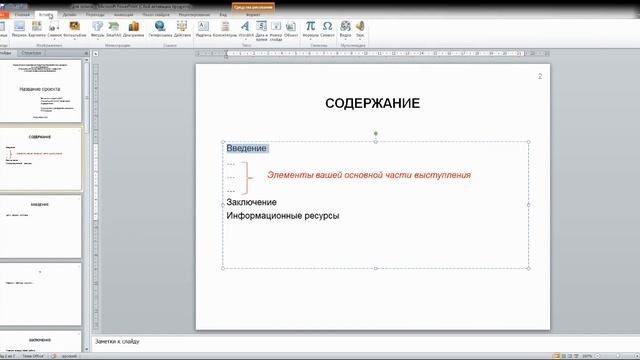
Task: Select the title slide thumbnail Название проекта
Action: 40,91
